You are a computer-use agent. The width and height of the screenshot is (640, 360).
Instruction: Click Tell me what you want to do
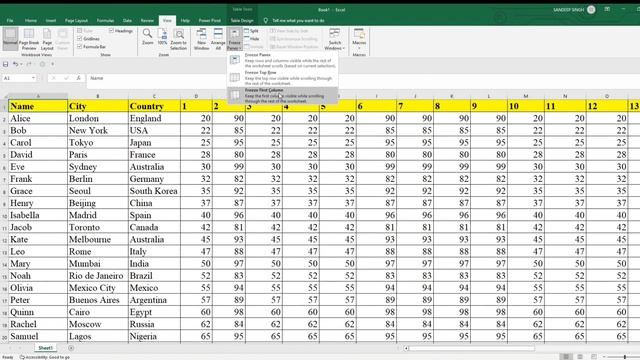298,20
